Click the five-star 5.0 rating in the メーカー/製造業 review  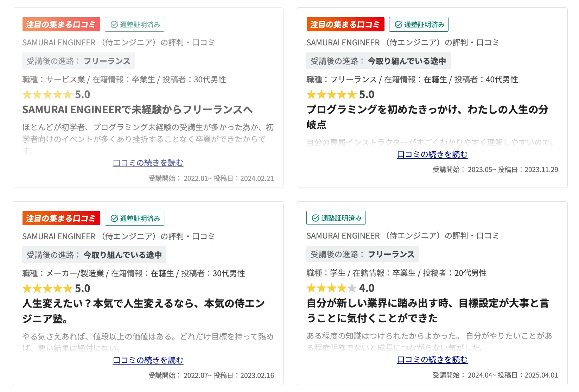pos(56,289)
